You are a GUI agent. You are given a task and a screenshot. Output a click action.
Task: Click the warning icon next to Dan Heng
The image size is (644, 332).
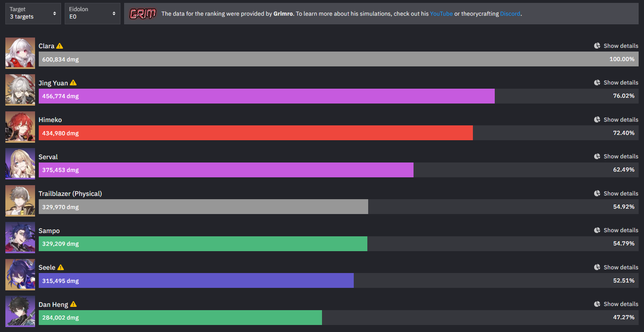pyautogui.click(x=73, y=304)
